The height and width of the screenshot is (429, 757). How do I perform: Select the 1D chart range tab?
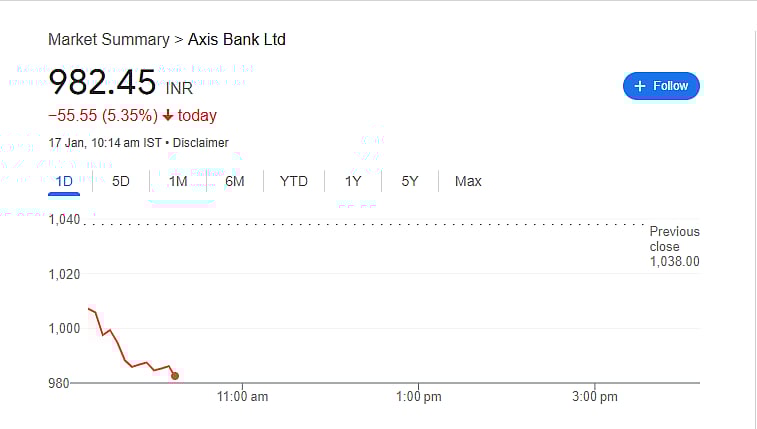coord(64,181)
